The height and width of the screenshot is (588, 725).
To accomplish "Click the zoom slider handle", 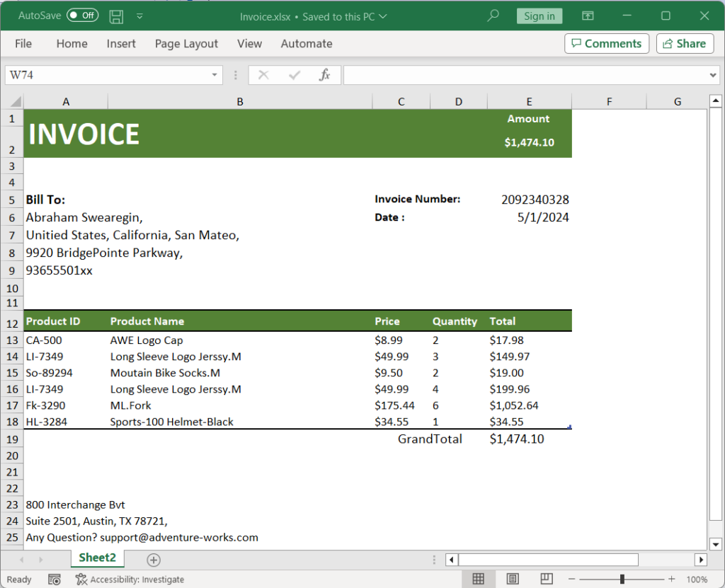I will tap(622, 579).
